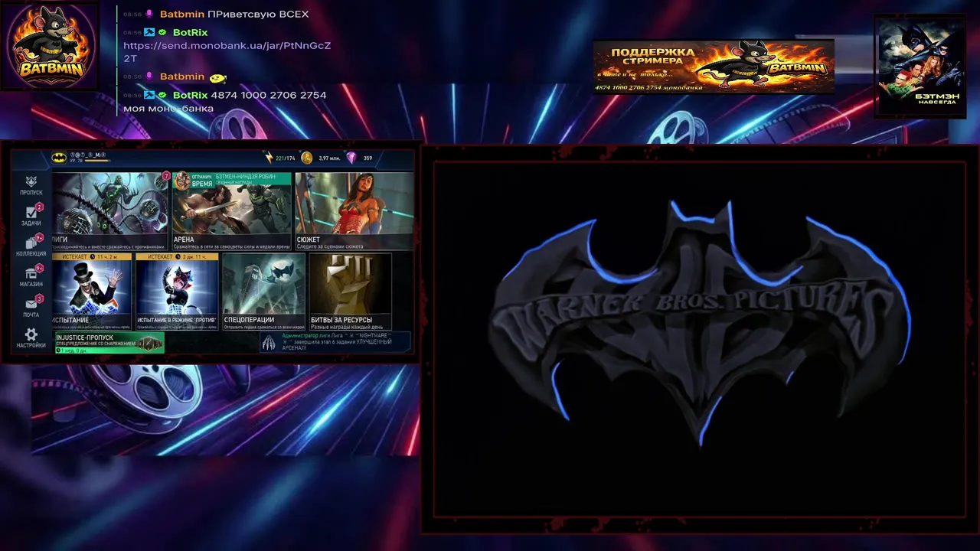Open the Почта mail icon
This screenshot has height=551, width=980.
pyautogui.click(x=31, y=307)
